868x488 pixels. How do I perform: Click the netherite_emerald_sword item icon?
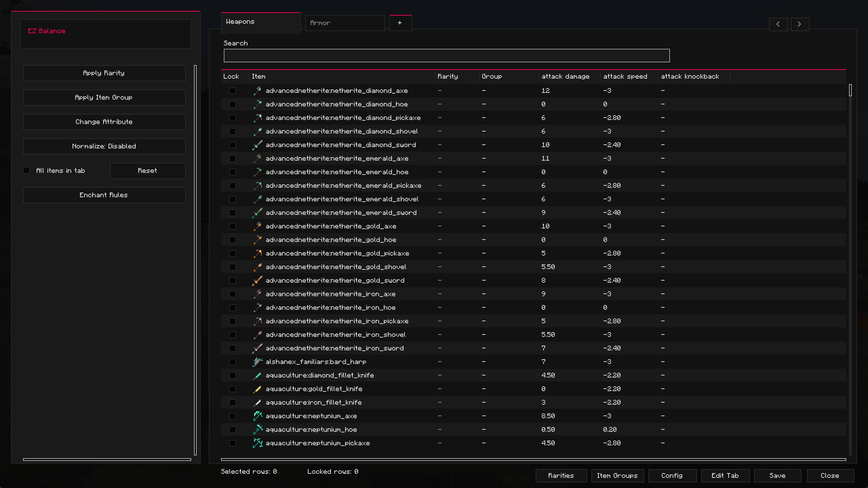258,212
